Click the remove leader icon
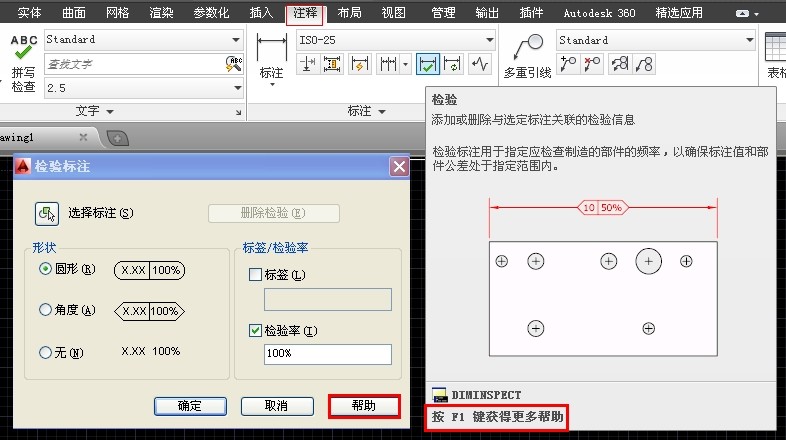 coord(592,64)
